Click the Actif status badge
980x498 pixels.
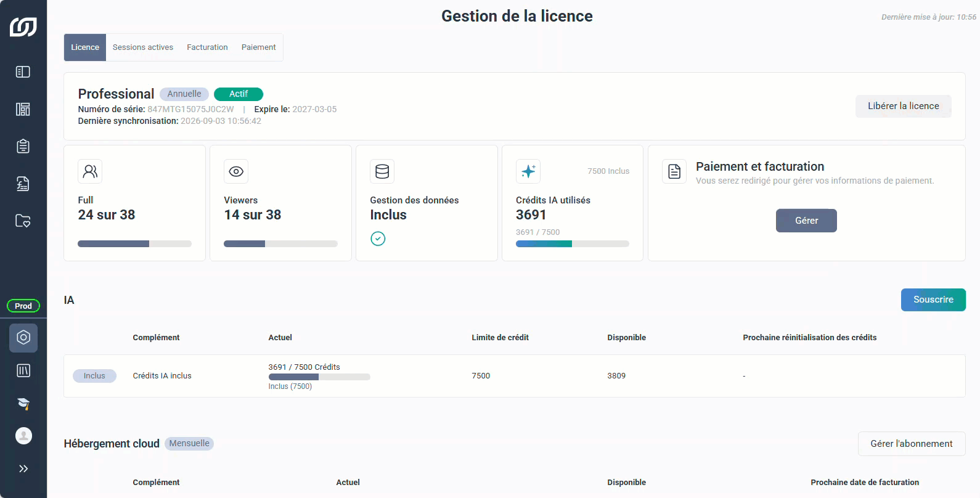point(239,94)
